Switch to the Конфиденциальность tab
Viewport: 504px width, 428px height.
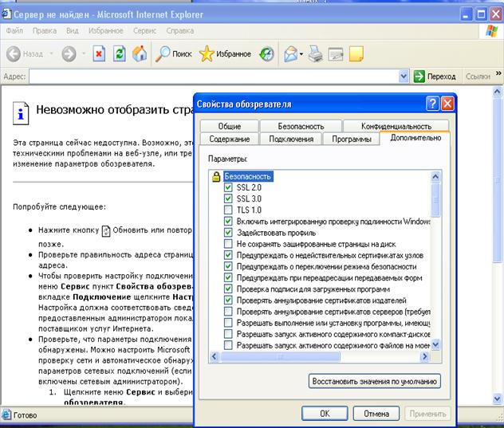[396, 126]
